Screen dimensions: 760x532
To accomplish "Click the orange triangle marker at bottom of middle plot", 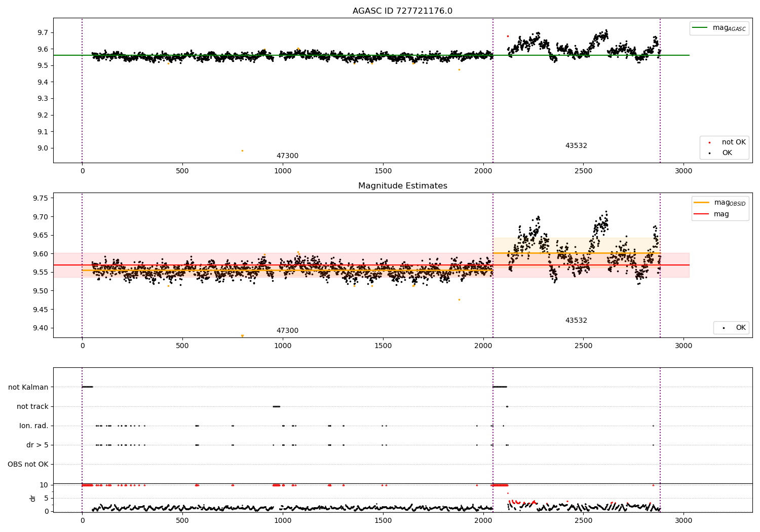I will pyautogui.click(x=242, y=336).
